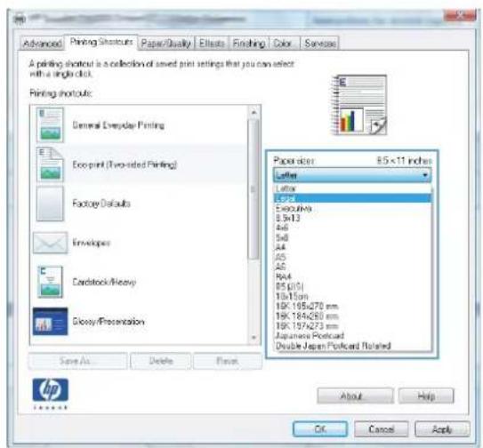Pick the Cardstock/Heavy shortcut icon
Viewport: 483px width, 448px height.
click(50, 282)
